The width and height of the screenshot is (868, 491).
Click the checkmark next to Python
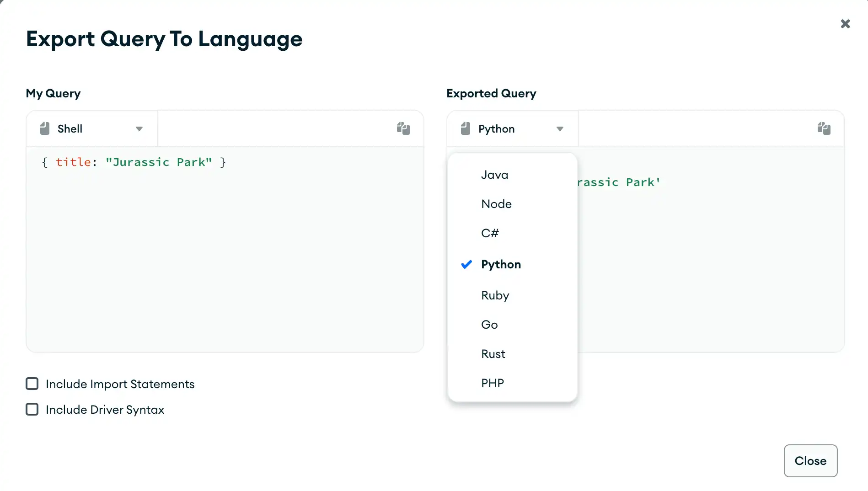(466, 264)
